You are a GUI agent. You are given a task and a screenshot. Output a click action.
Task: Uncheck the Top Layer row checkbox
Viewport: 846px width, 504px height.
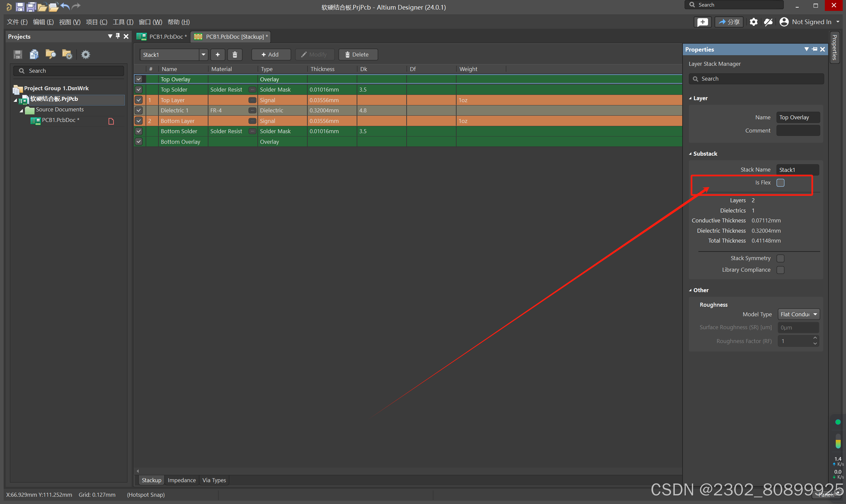tap(139, 100)
